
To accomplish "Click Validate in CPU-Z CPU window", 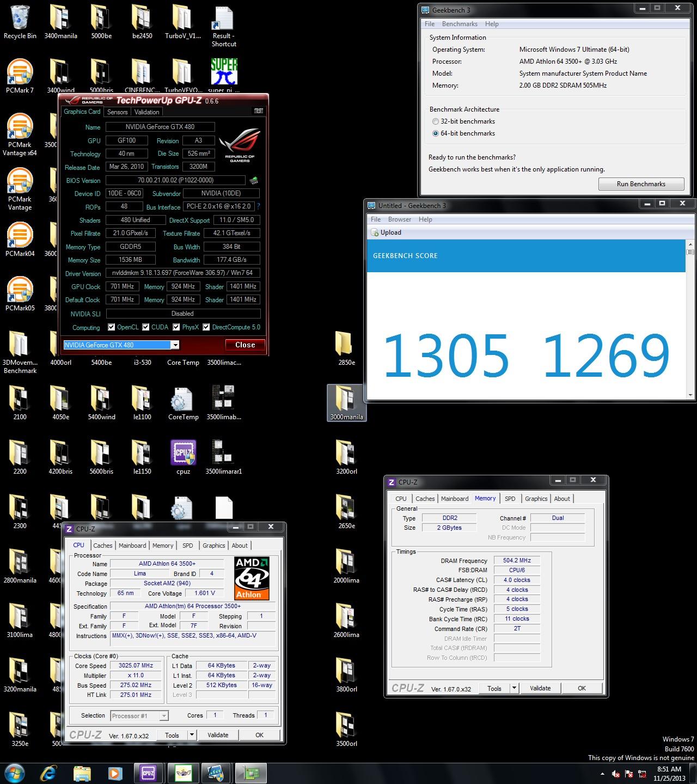I will tap(218, 735).
